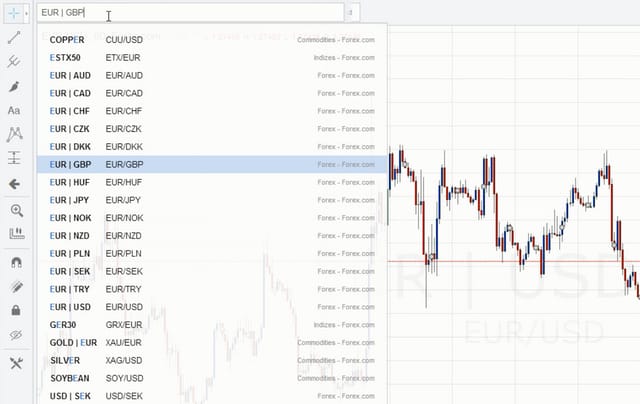This screenshot has width=640, height=404.
Task: Select the brush drawing tool
Action: coord(14,87)
